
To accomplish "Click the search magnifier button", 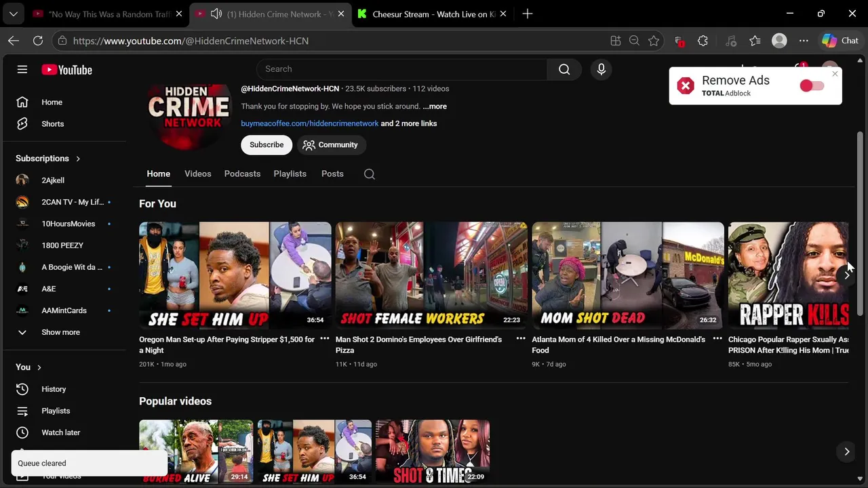I will pos(564,69).
